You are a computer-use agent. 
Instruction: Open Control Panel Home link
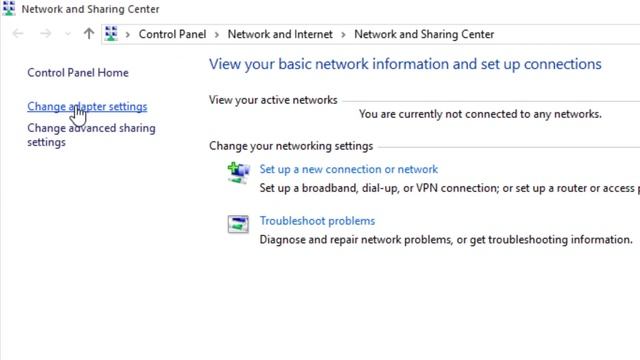click(78, 73)
